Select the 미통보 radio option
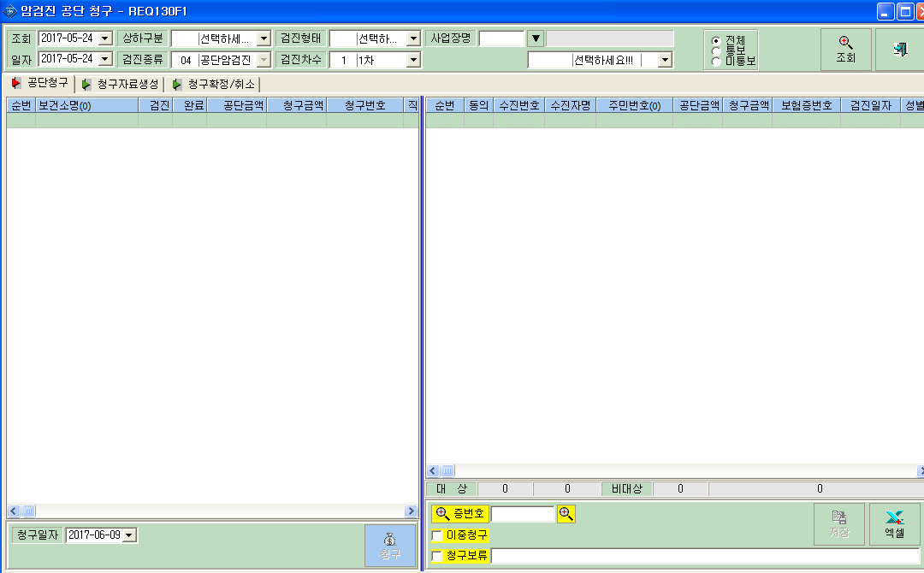This screenshot has height=573, width=924. (716, 61)
